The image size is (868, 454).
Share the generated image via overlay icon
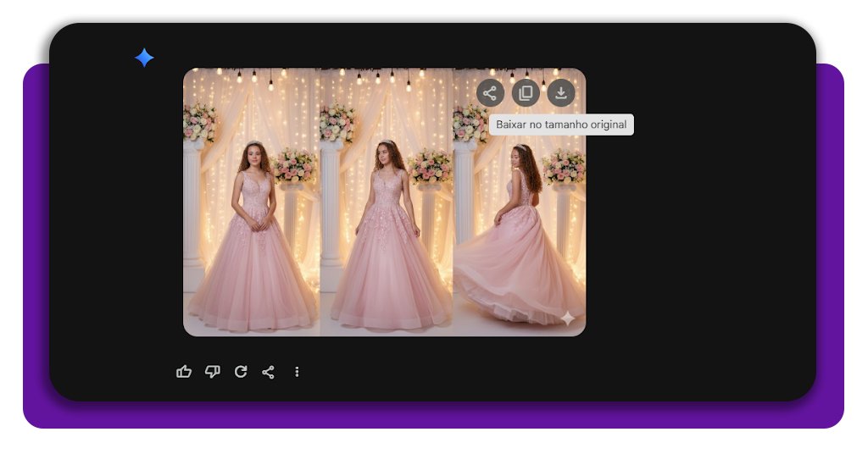[x=490, y=92]
